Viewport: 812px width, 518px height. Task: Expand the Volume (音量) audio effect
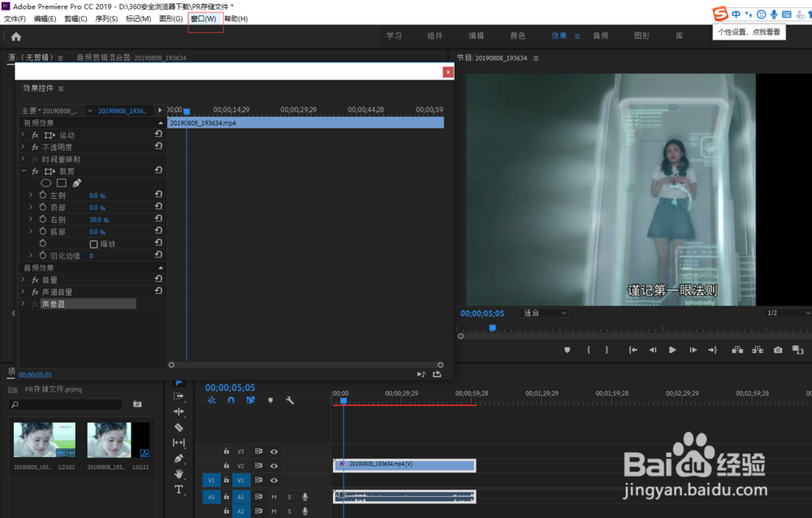23,280
